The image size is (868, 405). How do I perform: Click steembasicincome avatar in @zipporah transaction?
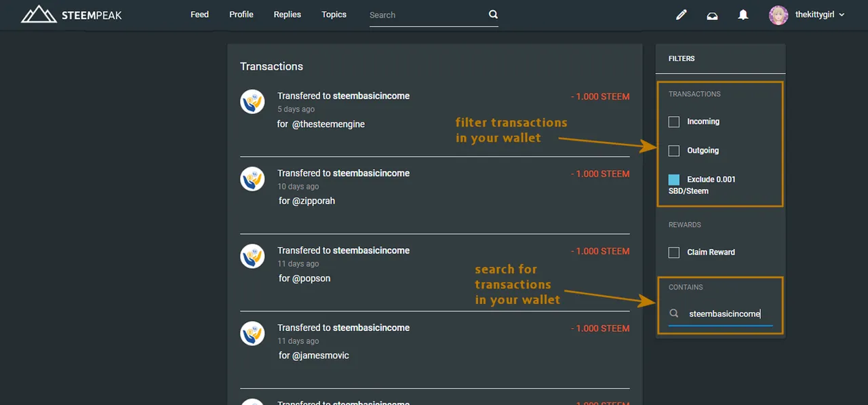point(252,179)
